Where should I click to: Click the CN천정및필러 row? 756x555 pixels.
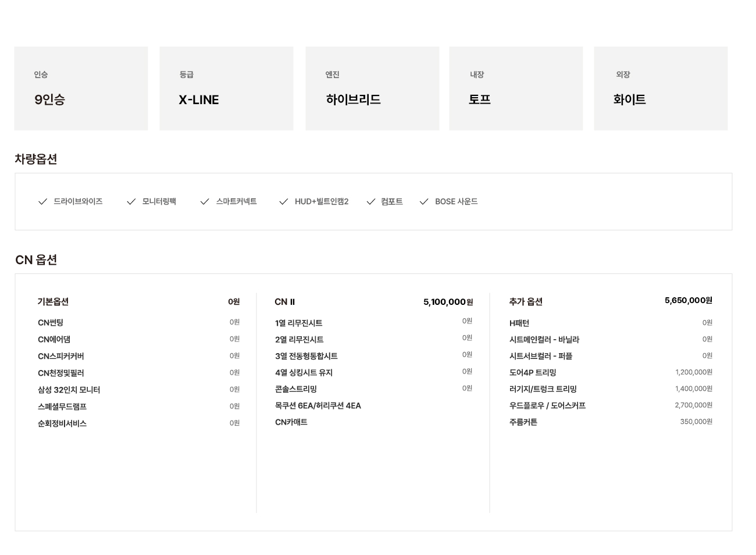point(138,373)
